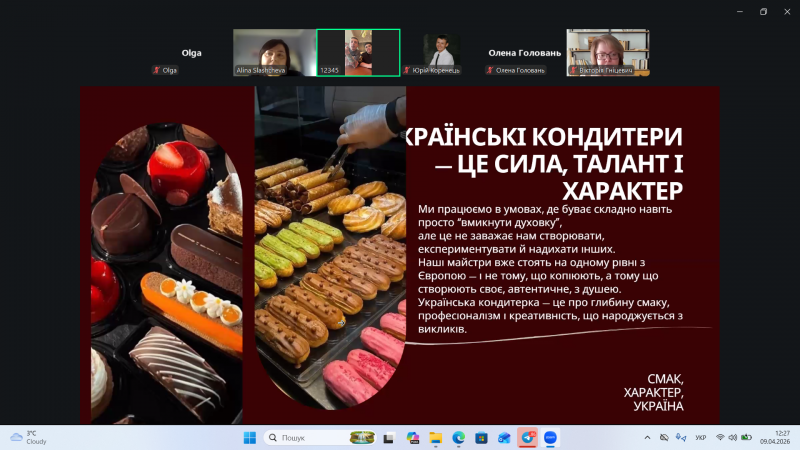800x450 pixels.
Task: Show hidden system tray icons
Action: [x=647, y=438]
